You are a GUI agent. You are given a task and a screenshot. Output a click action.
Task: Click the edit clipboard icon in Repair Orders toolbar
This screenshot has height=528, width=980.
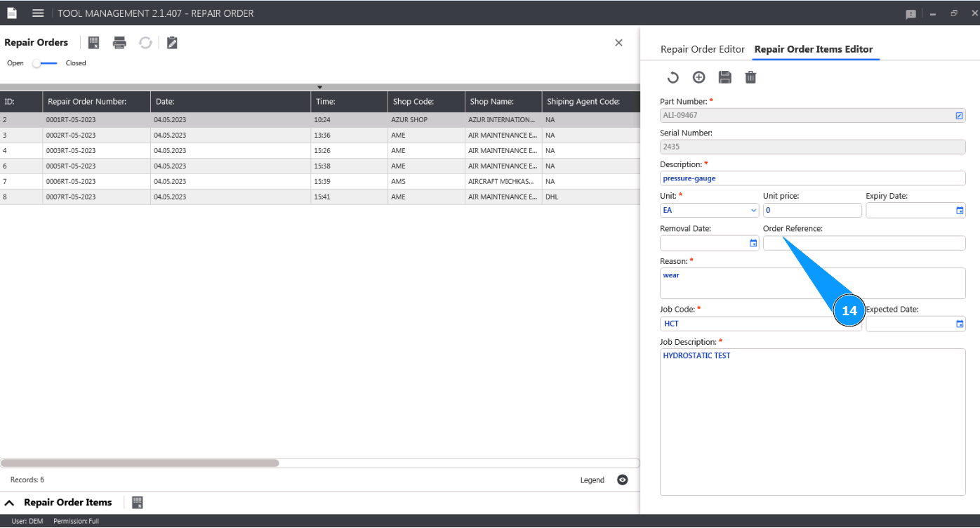click(172, 43)
